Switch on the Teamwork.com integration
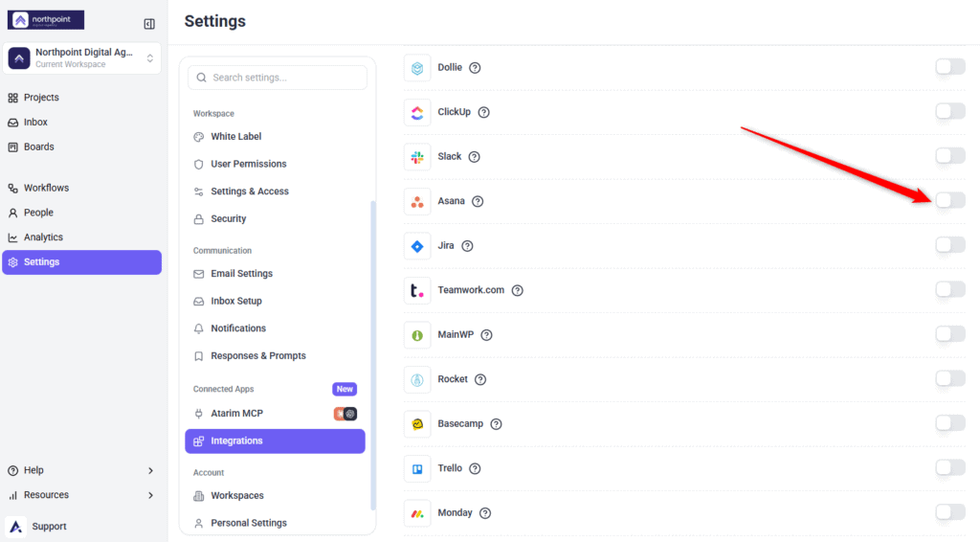 click(x=950, y=289)
